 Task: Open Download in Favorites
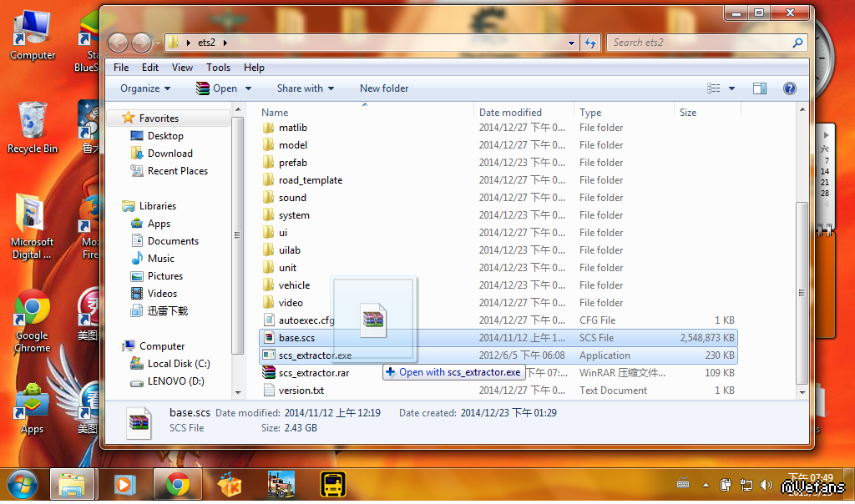(169, 153)
